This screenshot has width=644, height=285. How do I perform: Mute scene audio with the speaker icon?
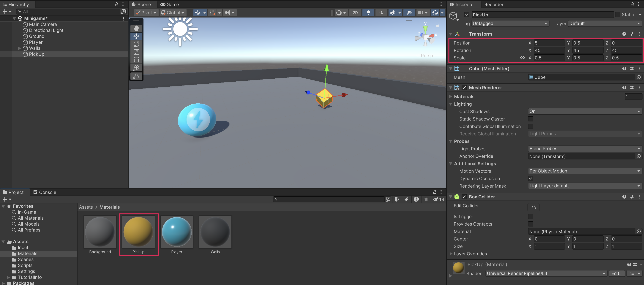381,12
